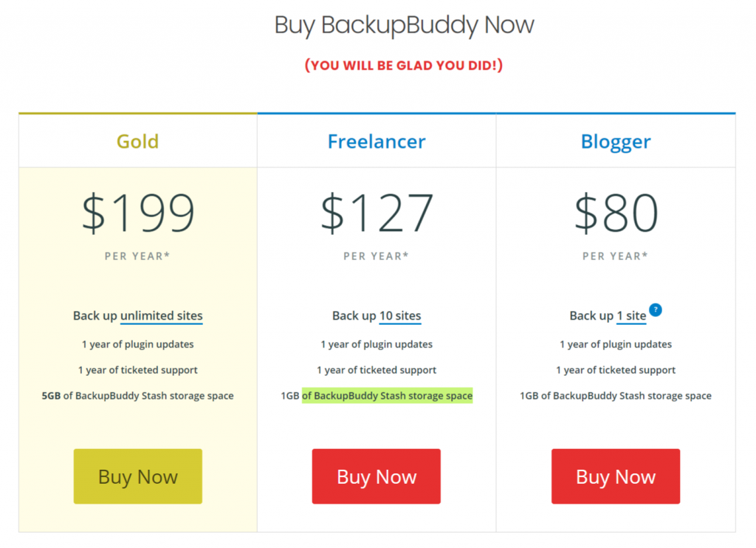This screenshot has height=548, width=756.
Task: Click red 'You will be glad you did!' text
Action: click(x=404, y=65)
